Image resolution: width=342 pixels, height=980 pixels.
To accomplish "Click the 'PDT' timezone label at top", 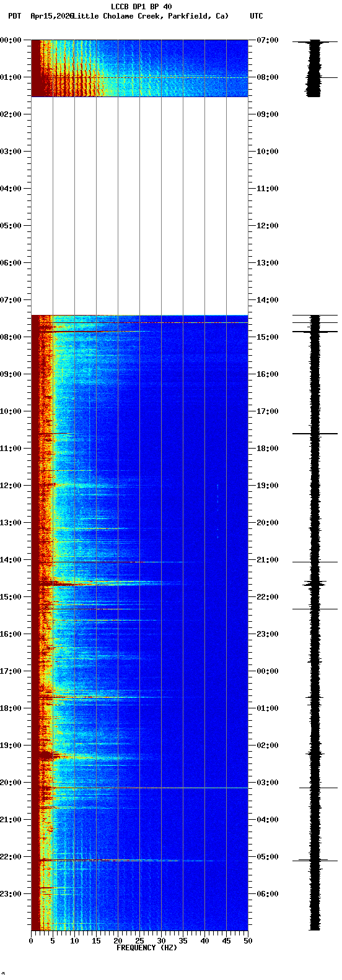I will coord(14,16).
